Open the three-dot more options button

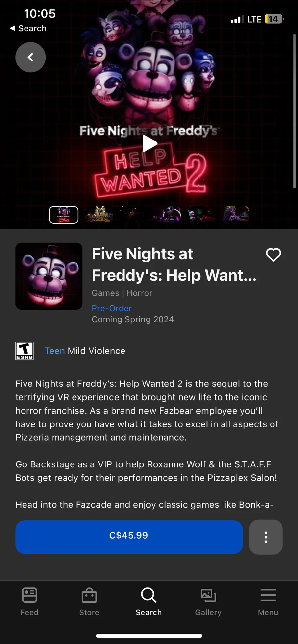tap(266, 537)
